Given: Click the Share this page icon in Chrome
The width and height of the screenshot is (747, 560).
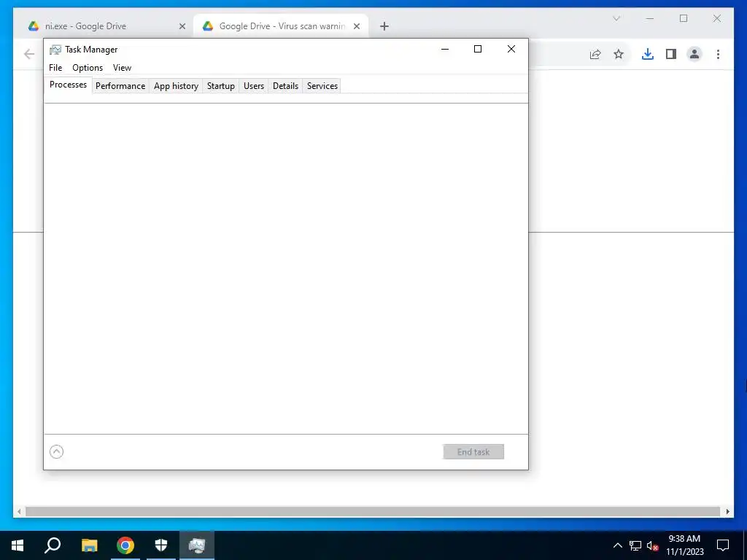Looking at the screenshot, I should tap(595, 54).
